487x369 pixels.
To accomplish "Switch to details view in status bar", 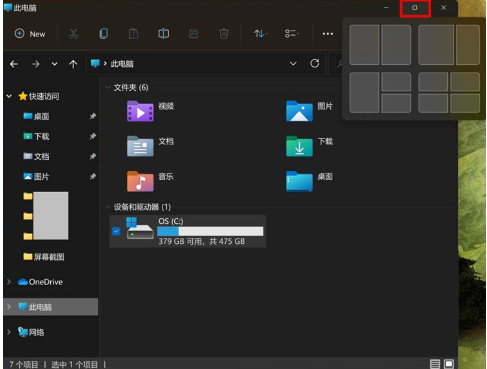I will [x=435, y=364].
